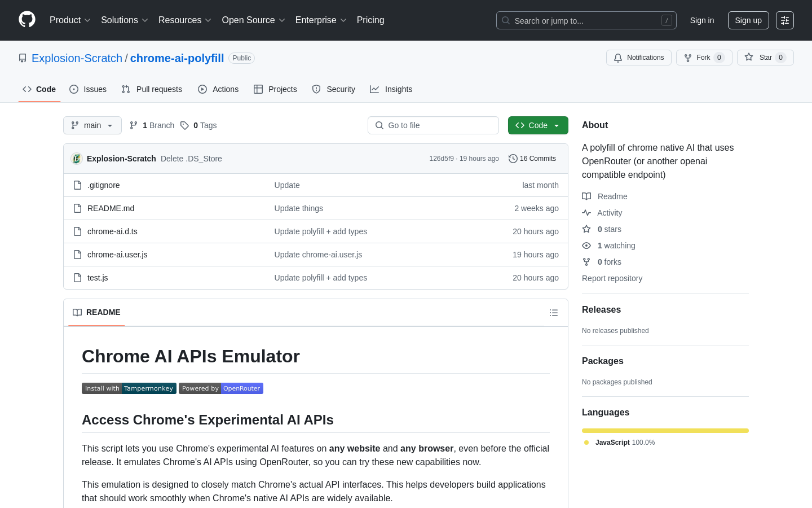Click the file icon next to test.js
This screenshot has width=812, height=508.
click(x=78, y=278)
